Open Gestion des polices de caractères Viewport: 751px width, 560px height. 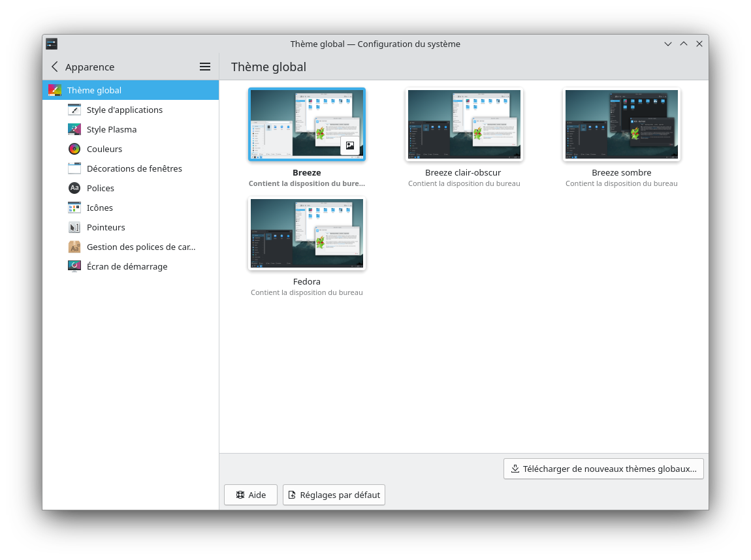(x=131, y=247)
